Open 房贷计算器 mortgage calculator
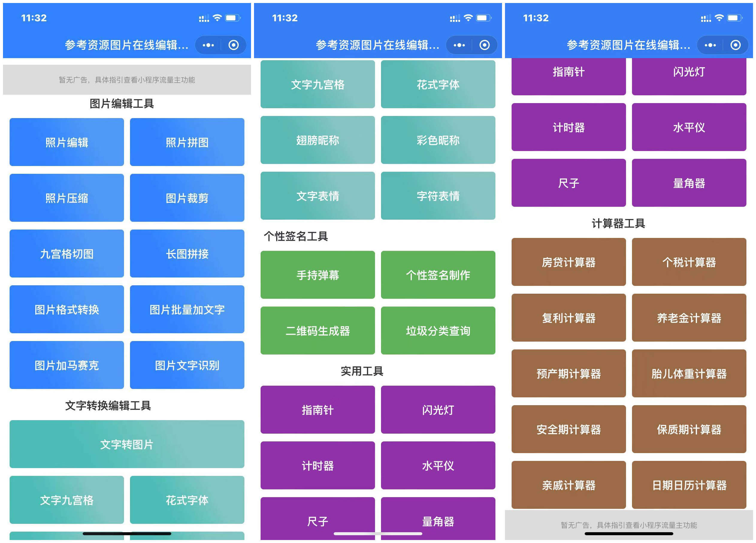This screenshot has height=543, width=756. [568, 262]
